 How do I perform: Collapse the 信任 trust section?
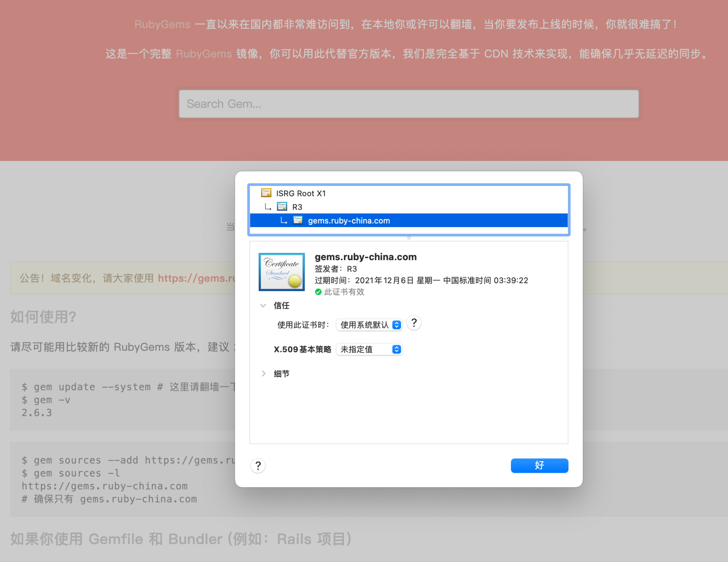click(263, 305)
